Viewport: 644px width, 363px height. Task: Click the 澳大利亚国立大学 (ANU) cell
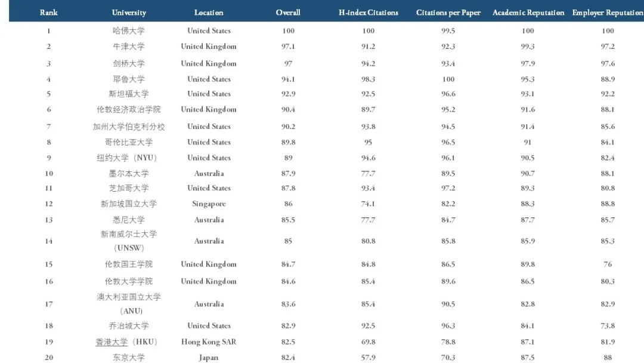pos(129,304)
